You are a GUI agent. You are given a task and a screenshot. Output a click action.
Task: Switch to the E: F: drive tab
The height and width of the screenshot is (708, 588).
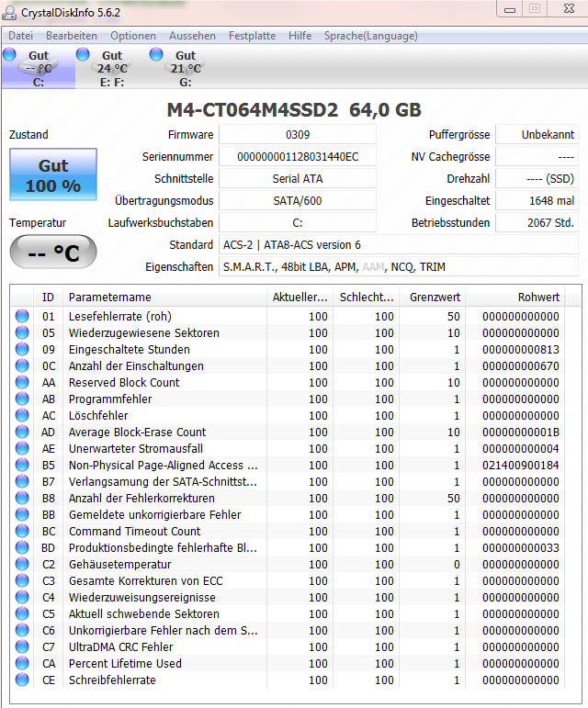[112, 68]
